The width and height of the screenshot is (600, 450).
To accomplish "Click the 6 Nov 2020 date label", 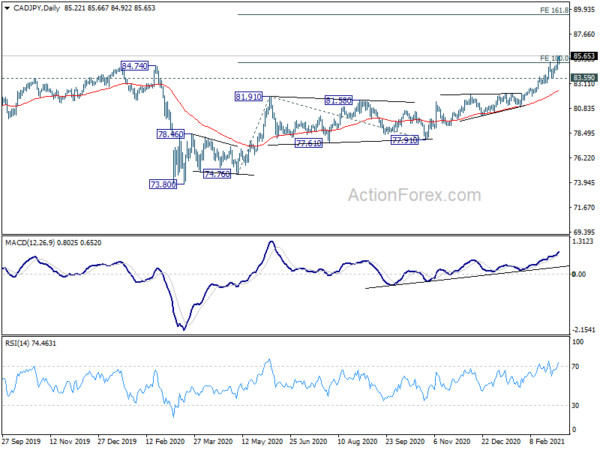I will coord(452,441).
